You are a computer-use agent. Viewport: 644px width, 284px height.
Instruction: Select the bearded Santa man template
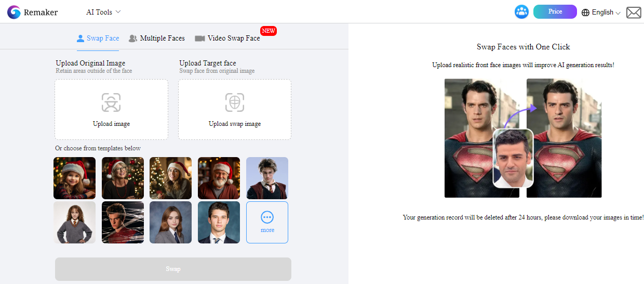[x=219, y=178]
